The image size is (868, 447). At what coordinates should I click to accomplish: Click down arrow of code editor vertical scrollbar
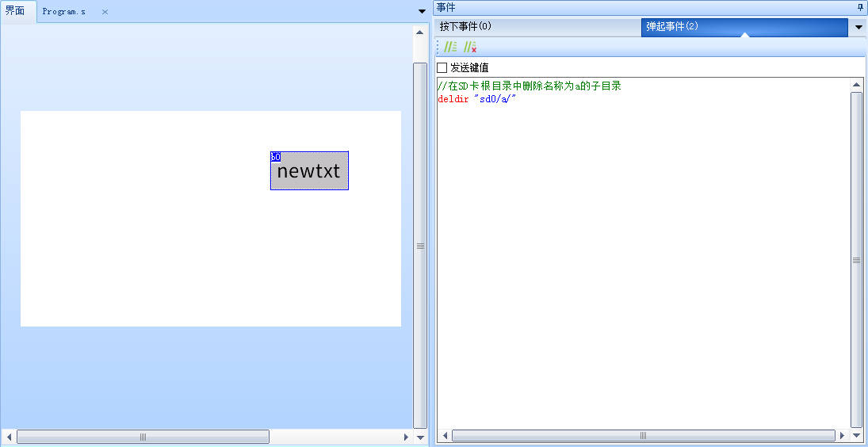pyautogui.click(x=856, y=436)
